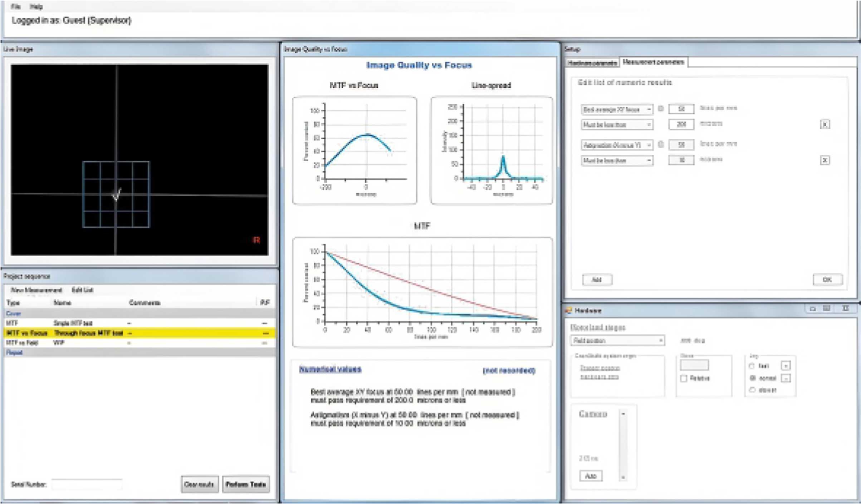Select the fast jog radio button

coord(752,366)
